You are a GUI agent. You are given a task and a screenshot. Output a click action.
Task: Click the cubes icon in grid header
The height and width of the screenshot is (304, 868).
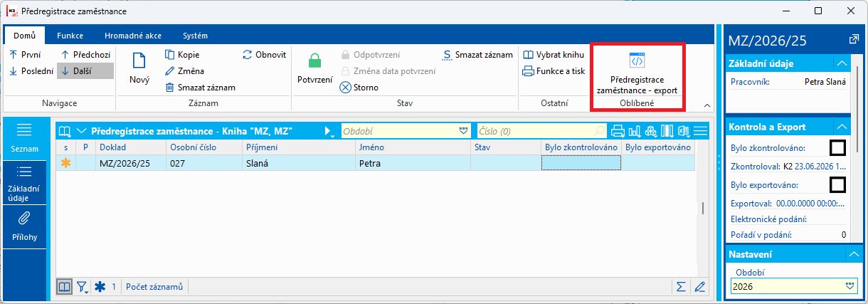[650, 131]
